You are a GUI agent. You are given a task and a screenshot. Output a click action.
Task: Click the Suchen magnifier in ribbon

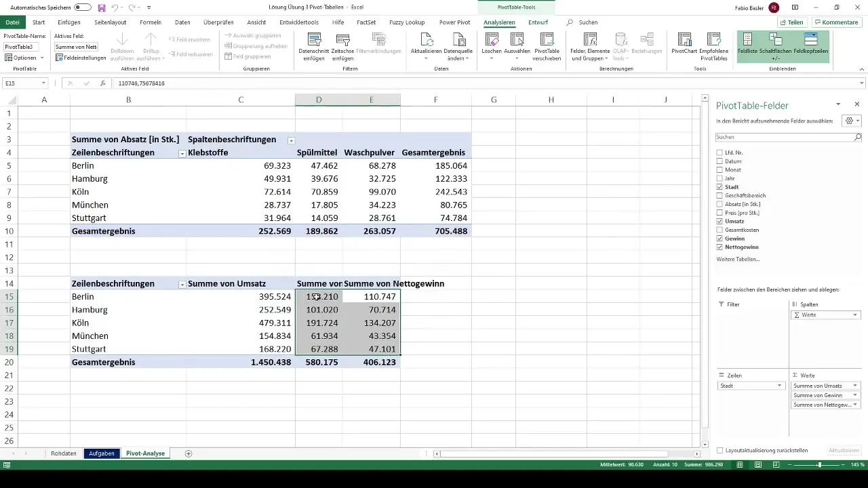(570, 22)
